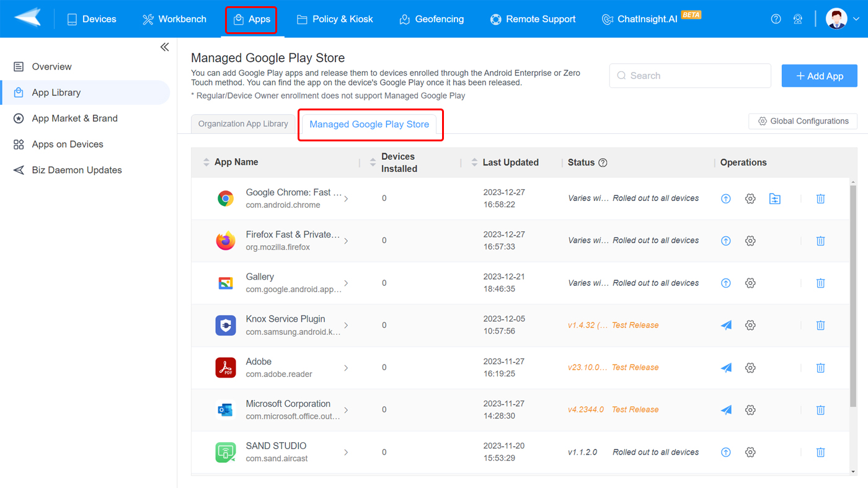This screenshot has width=868, height=488.
Task: Delete Google Chrome with trash icon
Action: click(x=820, y=198)
